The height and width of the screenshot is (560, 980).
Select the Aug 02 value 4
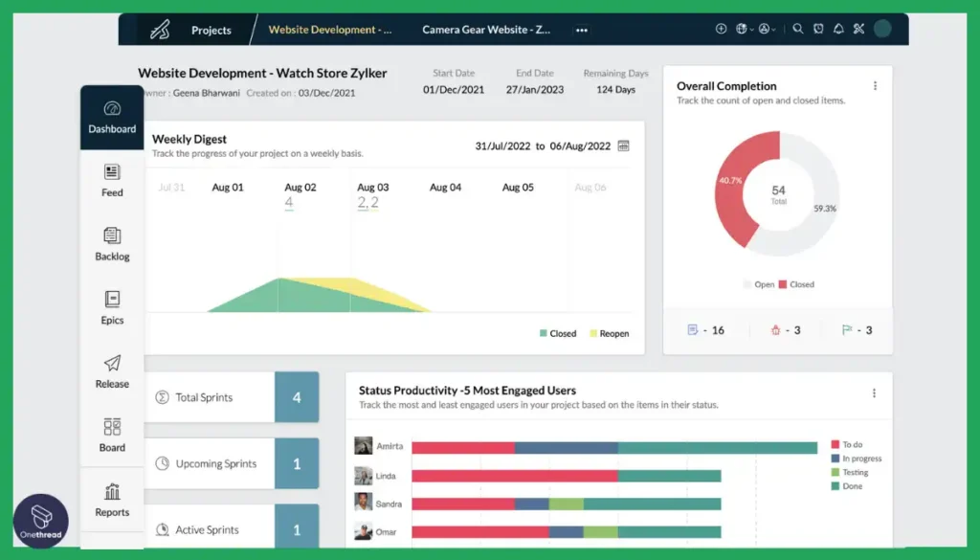[289, 203]
